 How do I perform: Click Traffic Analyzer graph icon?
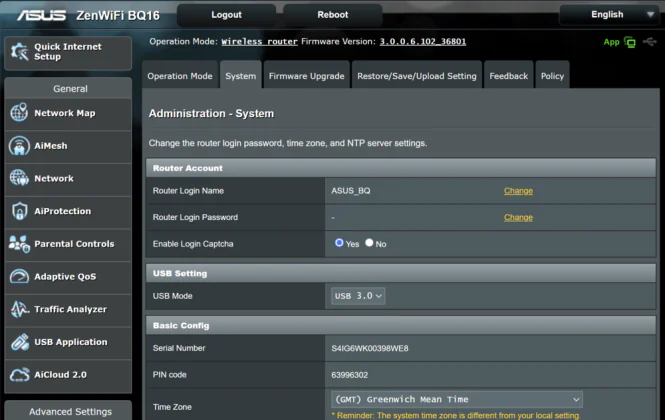coord(19,309)
